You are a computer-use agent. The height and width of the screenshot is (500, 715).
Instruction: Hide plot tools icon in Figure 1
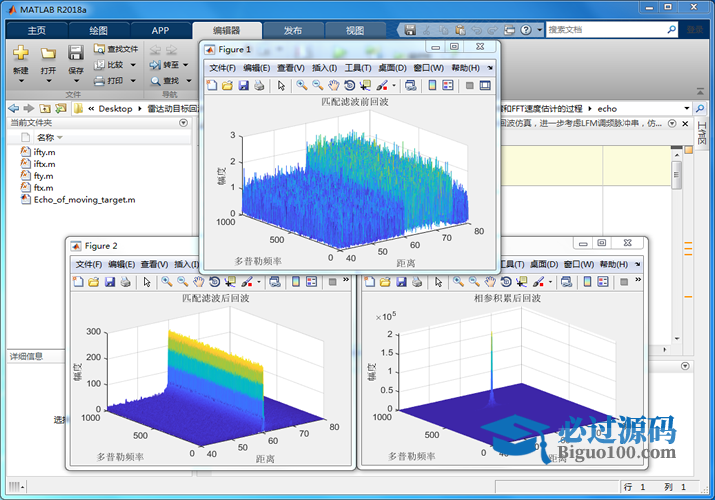click(469, 85)
